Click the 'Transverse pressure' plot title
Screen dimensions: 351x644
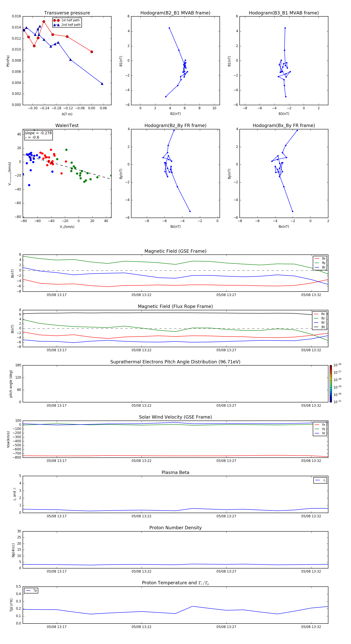(67, 13)
